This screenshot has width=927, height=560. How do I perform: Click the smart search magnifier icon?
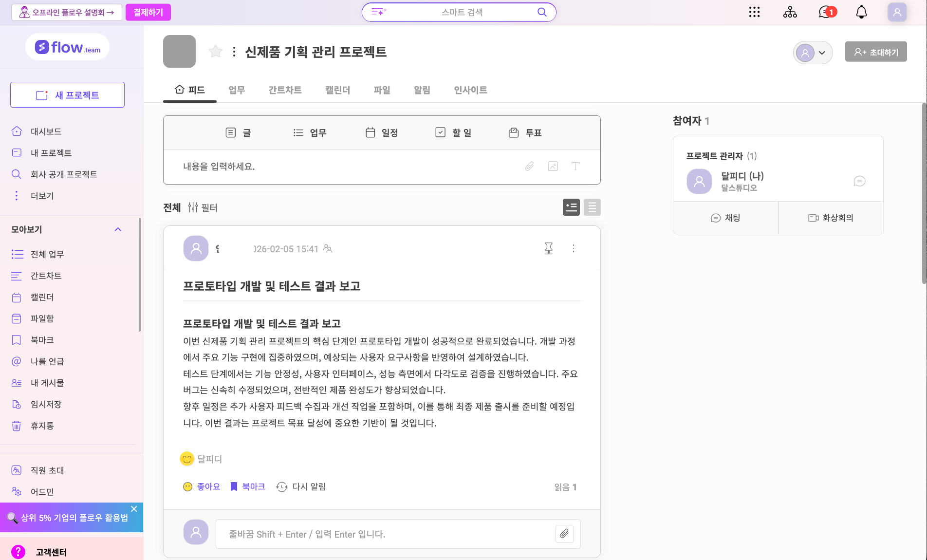tap(542, 12)
